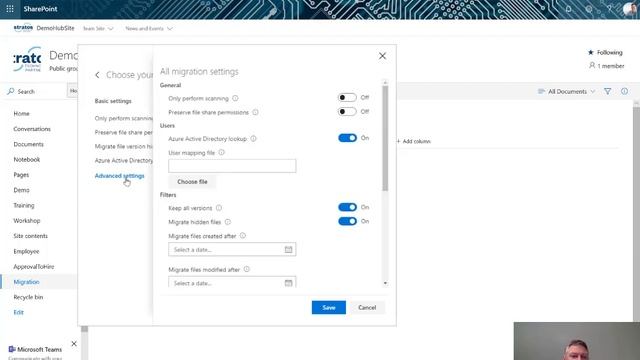
Task: Click the User mapping file text box
Action: coord(232,166)
